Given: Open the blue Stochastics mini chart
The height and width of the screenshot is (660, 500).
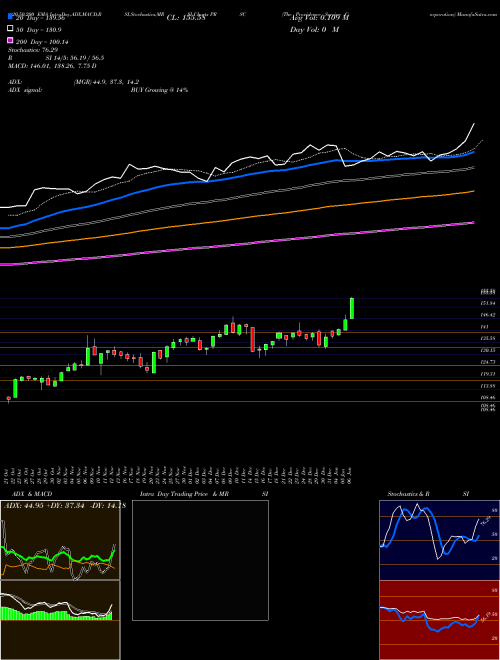Looking at the screenshot, I should [439, 540].
